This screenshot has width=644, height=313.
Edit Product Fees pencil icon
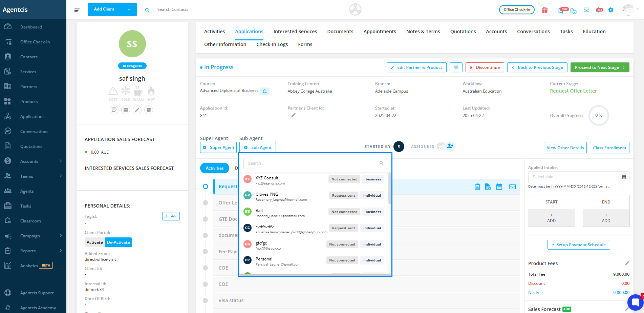(627, 263)
